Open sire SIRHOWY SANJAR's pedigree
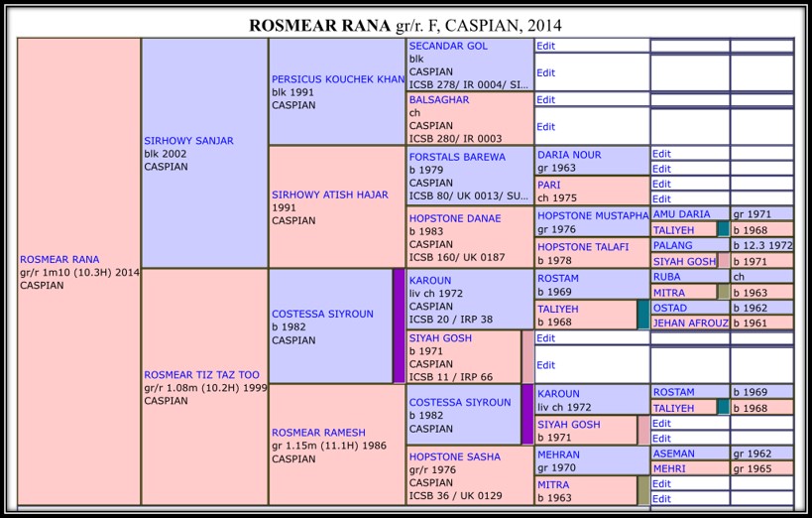812x518 pixels. (188, 141)
